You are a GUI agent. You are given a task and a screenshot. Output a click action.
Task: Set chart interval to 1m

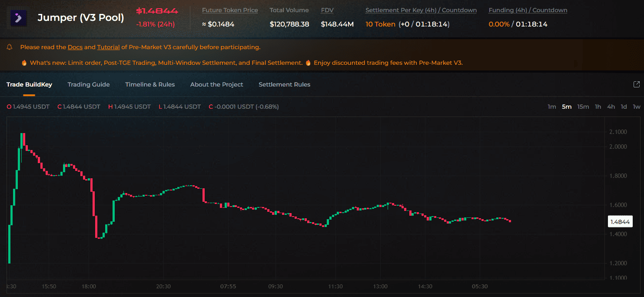click(x=552, y=107)
